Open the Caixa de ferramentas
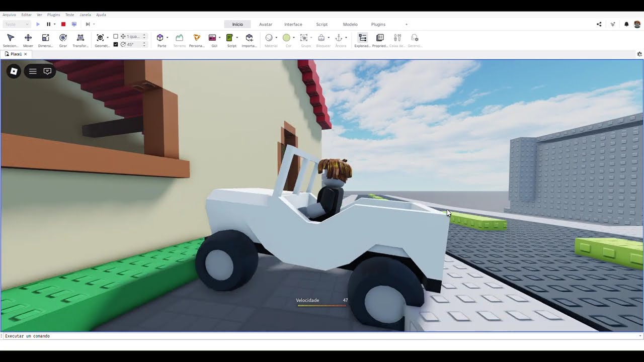Viewport: 644px width, 362px height. pyautogui.click(x=397, y=40)
